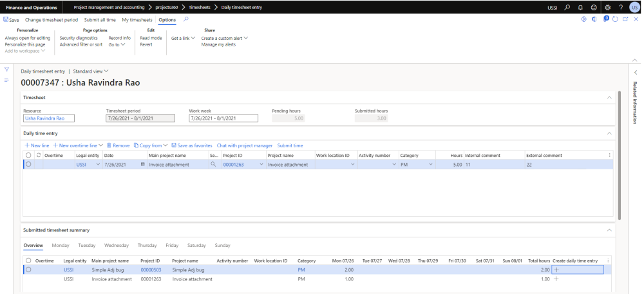Click the Submit time button
Image resolution: width=644 pixels, height=294 pixels.
coord(290,145)
